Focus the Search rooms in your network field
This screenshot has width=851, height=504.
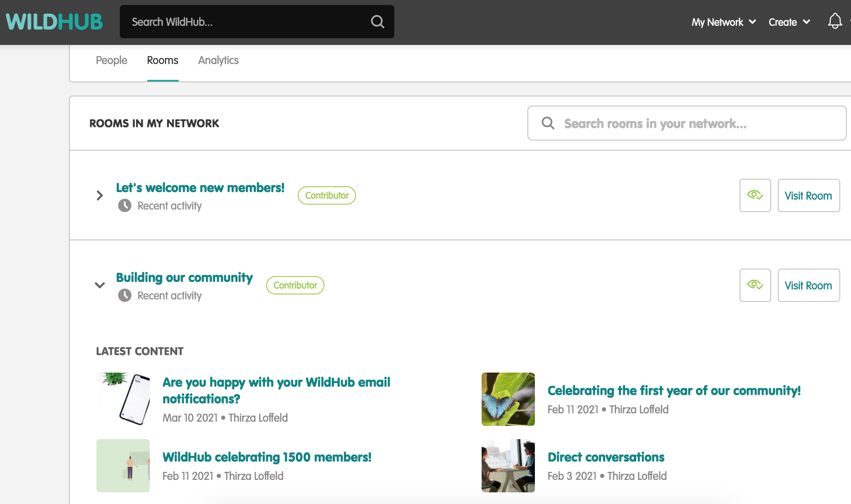pos(699,124)
